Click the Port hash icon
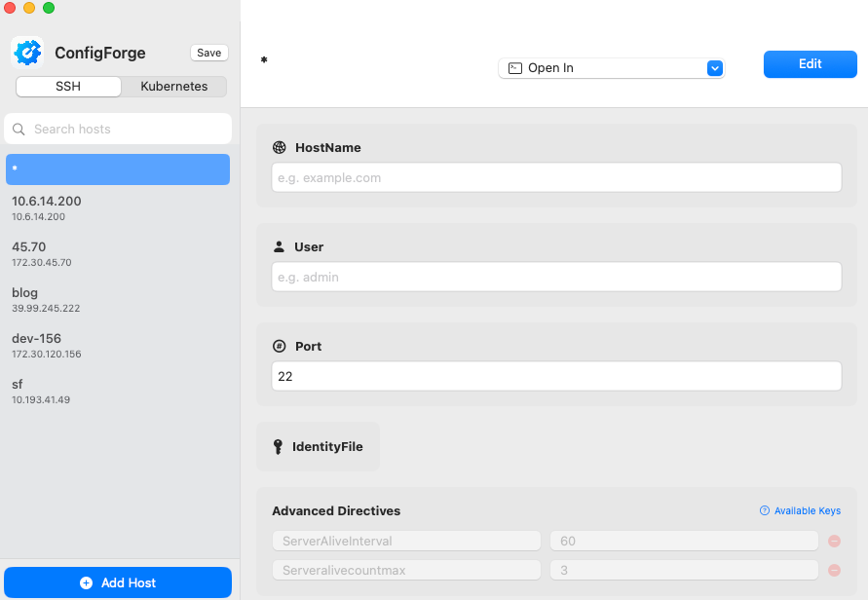 [280, 346]
